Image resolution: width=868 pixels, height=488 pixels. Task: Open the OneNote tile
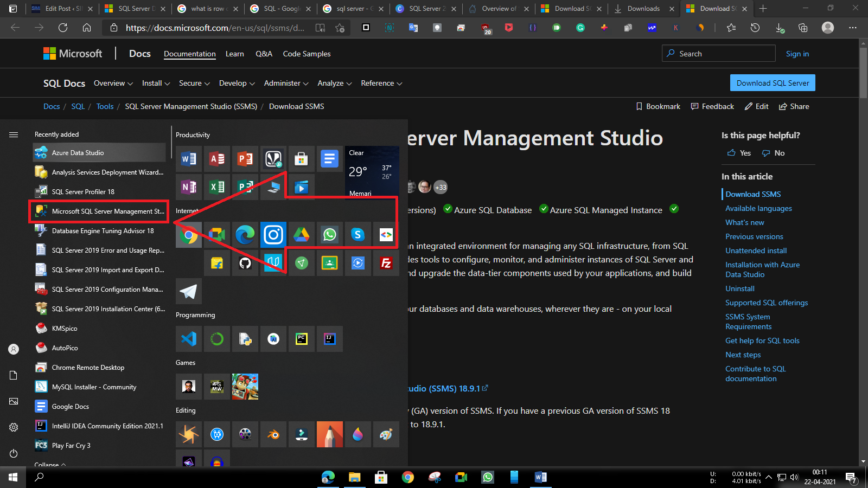(x=189, y=187)
